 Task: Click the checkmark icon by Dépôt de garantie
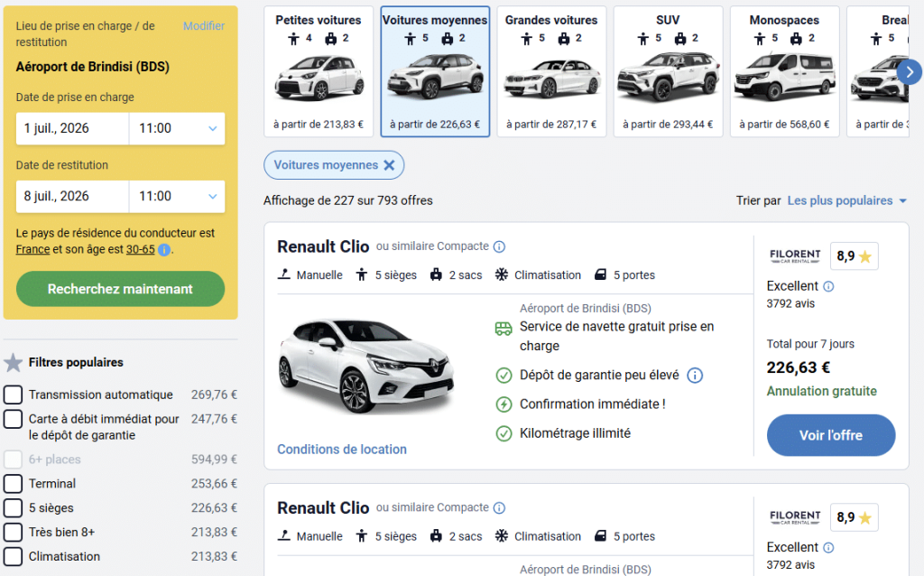[x=504, y=375]
